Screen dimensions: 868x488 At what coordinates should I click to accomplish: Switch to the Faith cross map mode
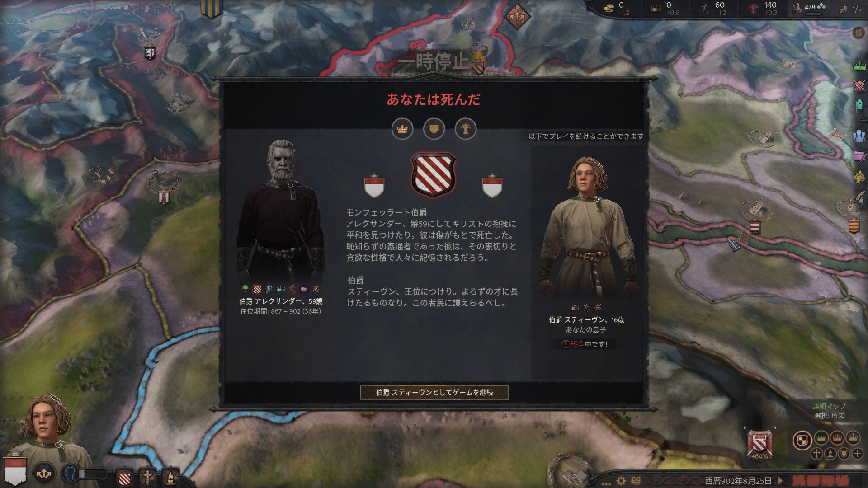[816, 454]
